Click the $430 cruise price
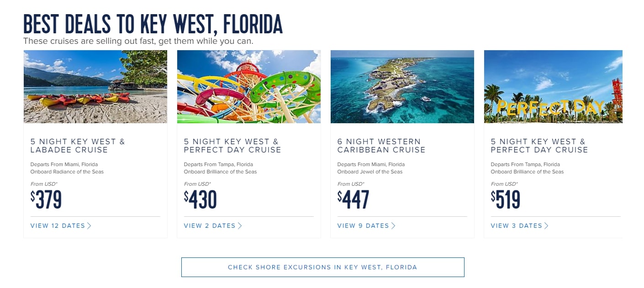The height and width of the screenshot is (288, 644). 201,199
